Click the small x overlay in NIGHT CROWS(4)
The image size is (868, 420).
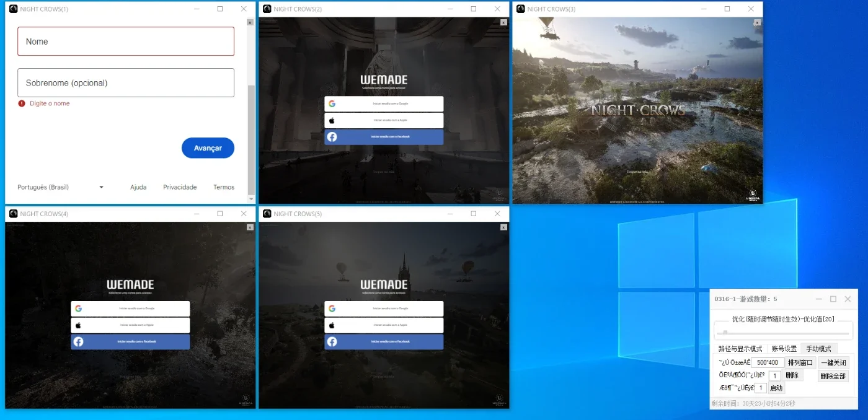[250, 227]
